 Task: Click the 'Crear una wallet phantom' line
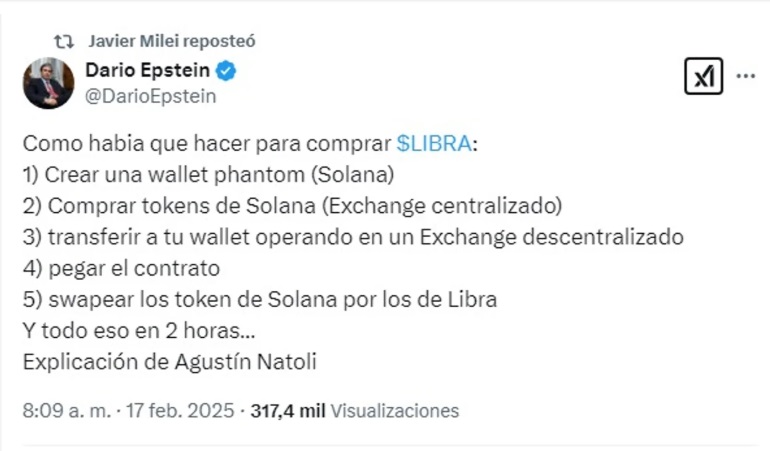(208, 174)
